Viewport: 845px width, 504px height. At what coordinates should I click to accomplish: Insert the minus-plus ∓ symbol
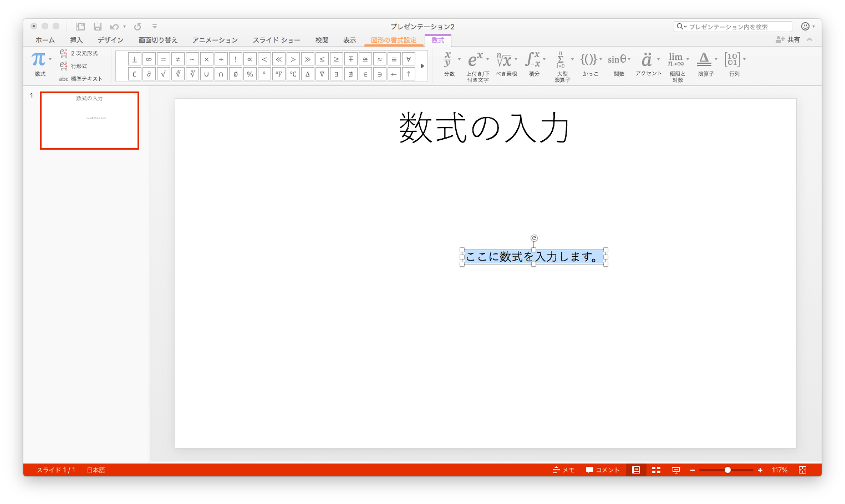click(350, 59)
